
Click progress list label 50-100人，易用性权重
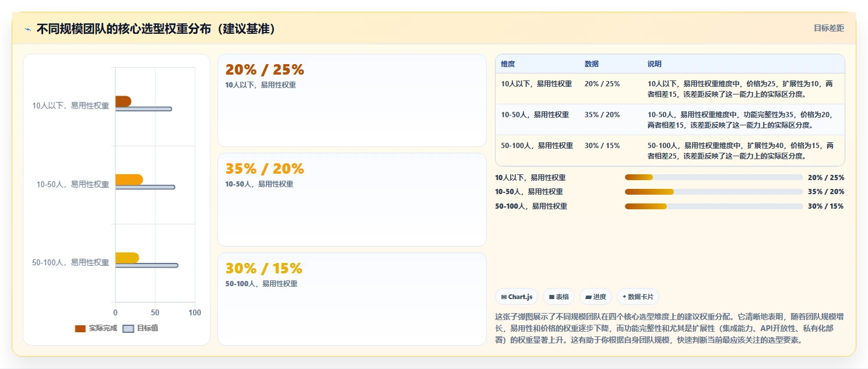(531, 206)
